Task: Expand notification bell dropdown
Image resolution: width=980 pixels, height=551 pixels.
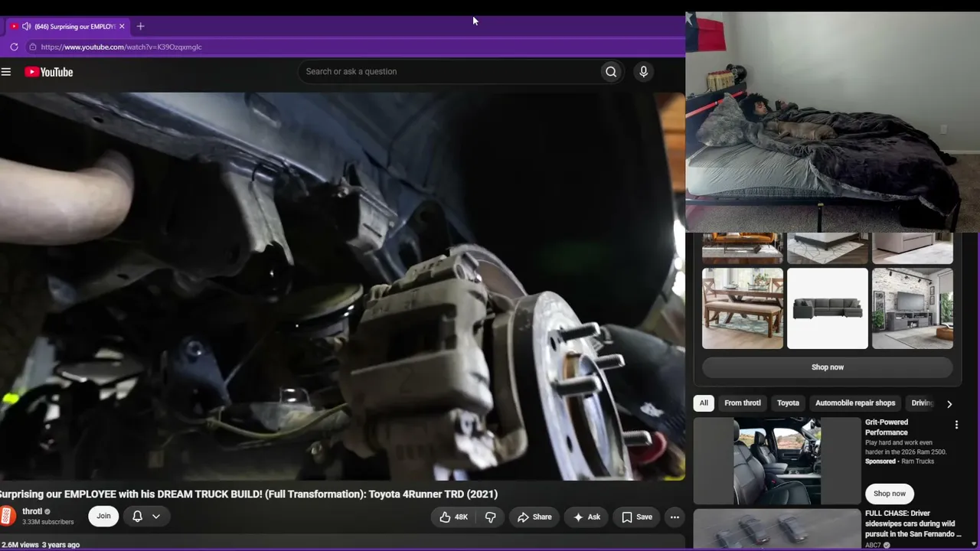Action: point(146,517)
